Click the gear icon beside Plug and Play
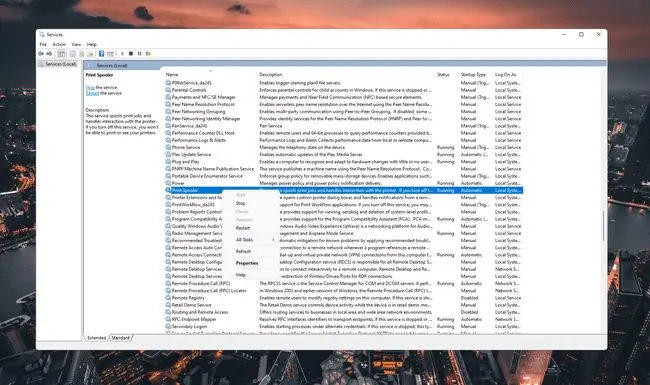 click(168, 162)
